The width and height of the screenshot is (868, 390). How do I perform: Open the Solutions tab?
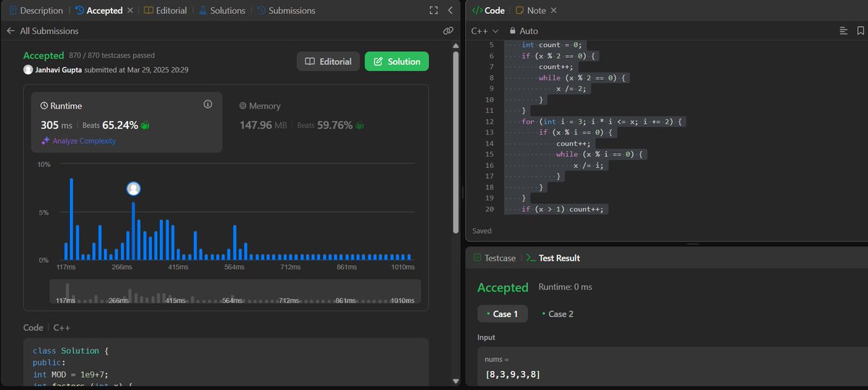click(222, 11)
